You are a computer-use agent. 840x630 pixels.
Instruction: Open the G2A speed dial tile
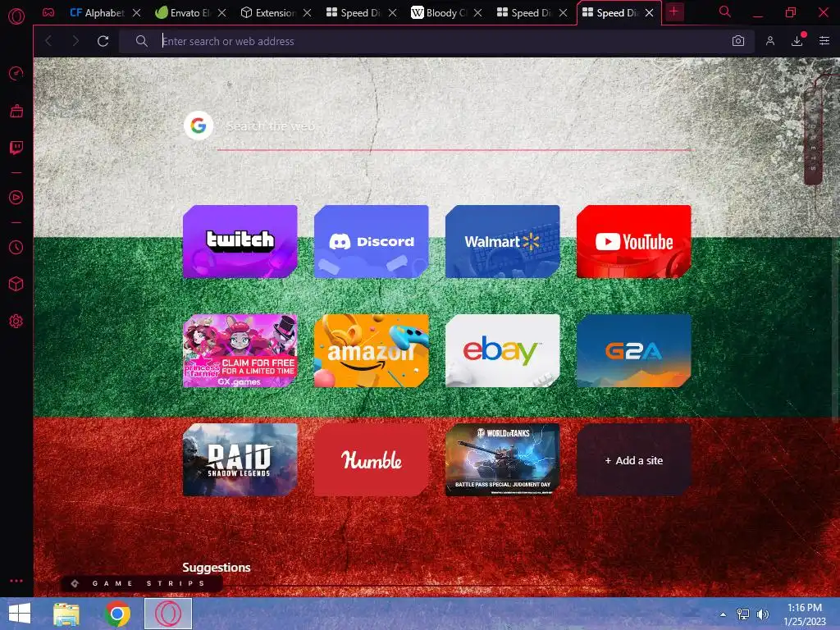[x=634, y=351]
